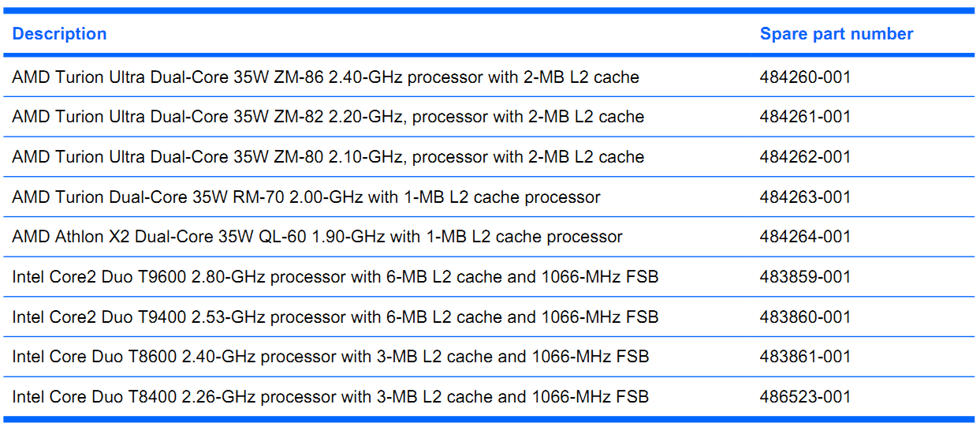Click the AMD Athlon X2 QL-60 description
Screen dimensions: 980x427
pyautogui.click(x=317, y=237)
